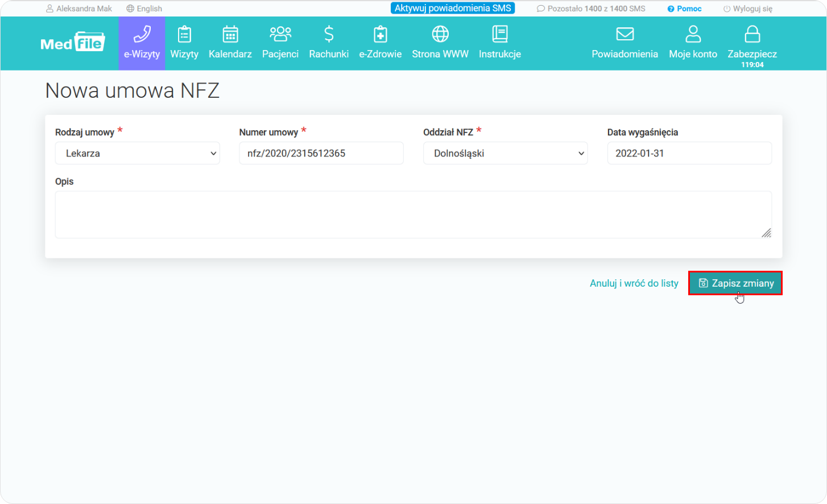
Task: Click the user icon beside Aleksandra Mak
Action: [x=49, y=9]
